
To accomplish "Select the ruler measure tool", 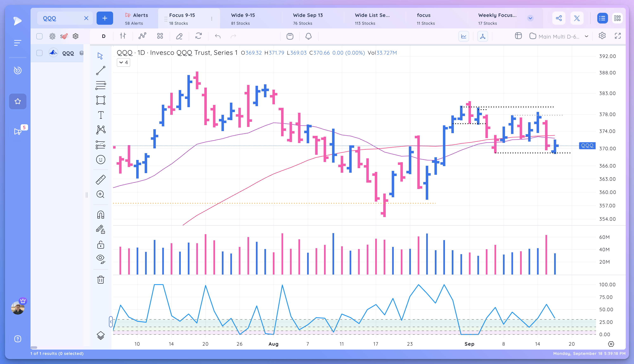I will (x=100, y=180).
